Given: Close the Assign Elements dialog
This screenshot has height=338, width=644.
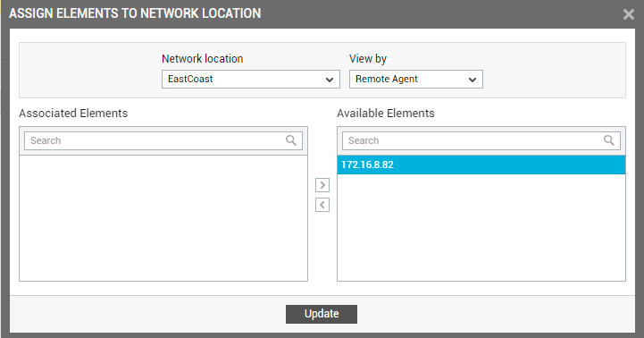Looking at the screenshot, I should coord(629,14).
